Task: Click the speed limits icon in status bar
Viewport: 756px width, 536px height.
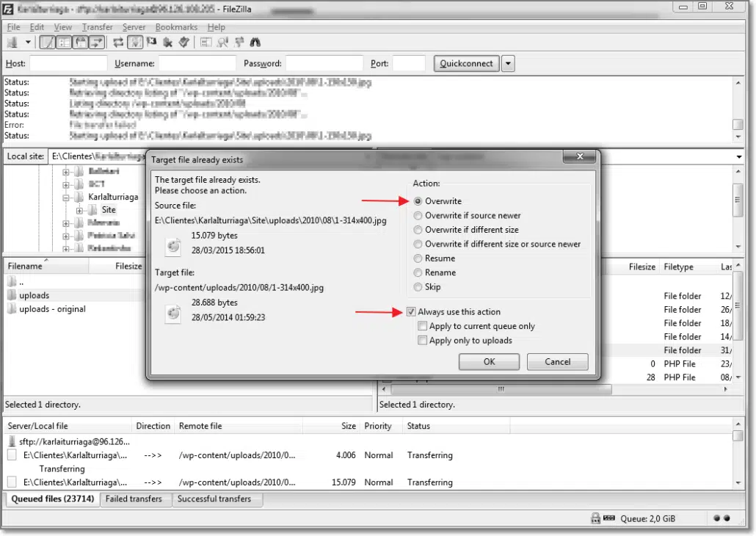Action: click(609, 518)
